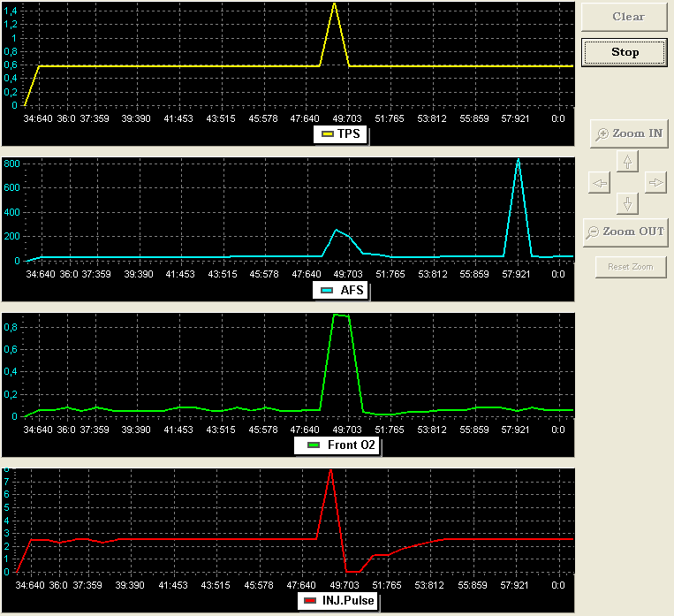The height and width of the screenshot is (616, 674).
Task: Select the peak of the yellow TPS curve
Action: pos(334,4)
